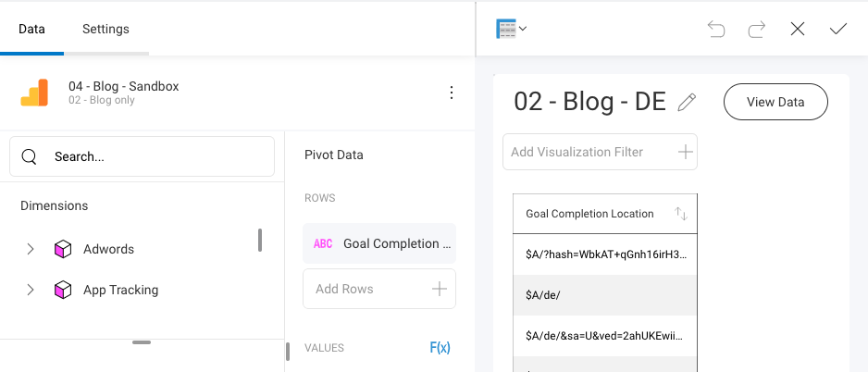Add a visualization filter
The image size is (868, 372).
600,152
